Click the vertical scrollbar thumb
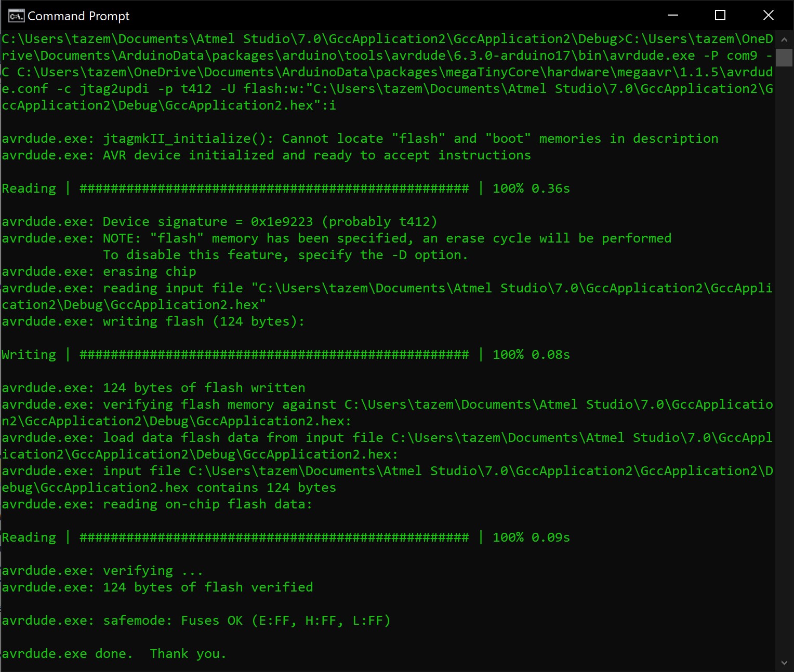The width and height of the screenshot is (794, 672). pyautogui.click(x=784, y=58)
